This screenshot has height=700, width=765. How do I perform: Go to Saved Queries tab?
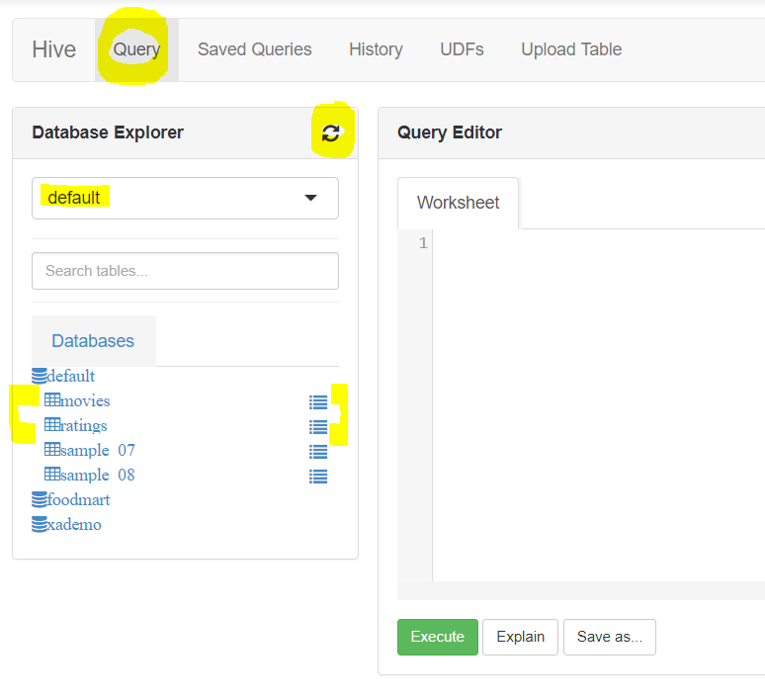tap(255, 49)
